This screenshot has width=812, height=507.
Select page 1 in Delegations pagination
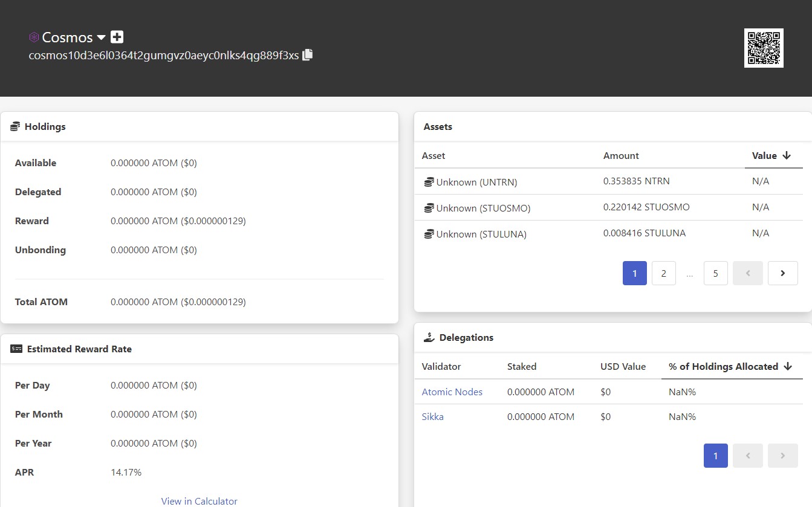[x=716, y=456]
